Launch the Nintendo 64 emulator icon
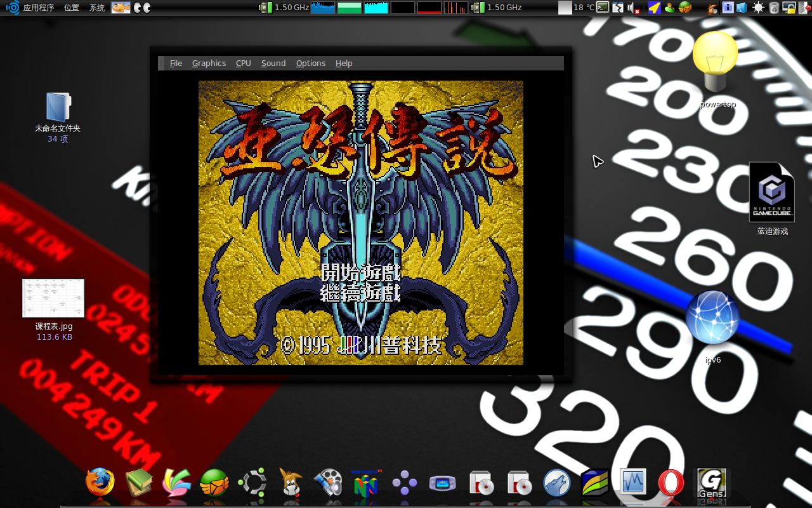This screenshot has height=508, width=812. pos(365,483)
